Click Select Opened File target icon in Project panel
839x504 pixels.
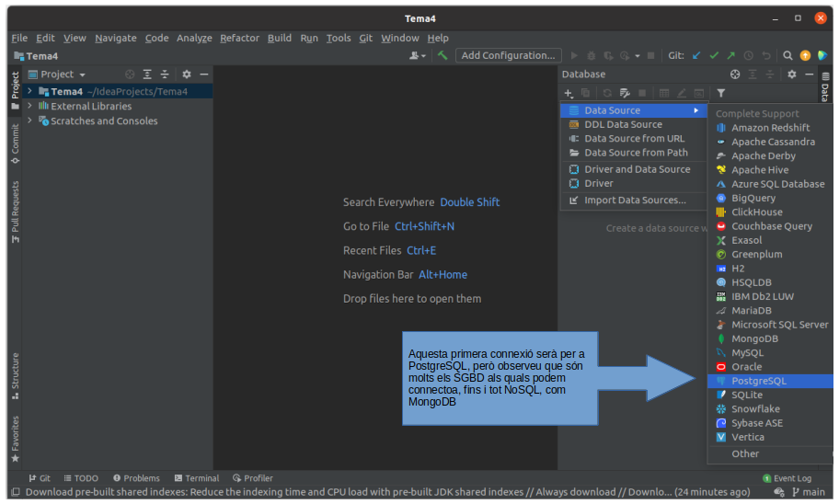click(x=130, y=74)
